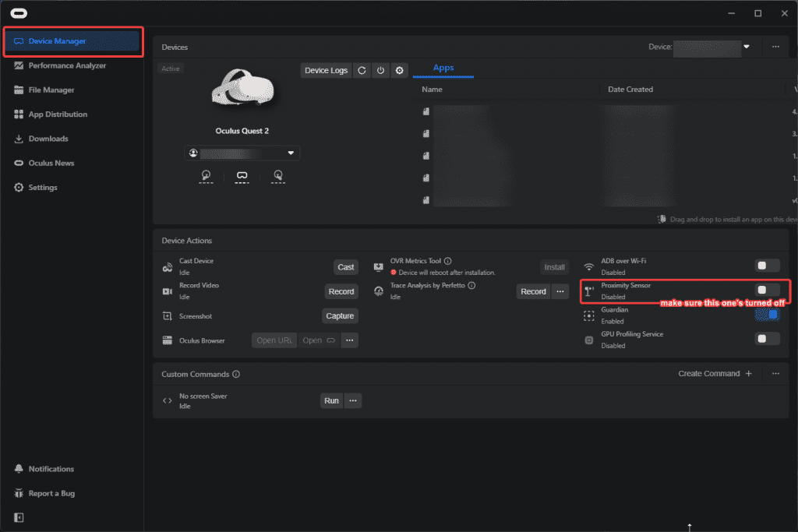
Task: Toggle the Proximity Sensor switch
Action: point(767,291)
